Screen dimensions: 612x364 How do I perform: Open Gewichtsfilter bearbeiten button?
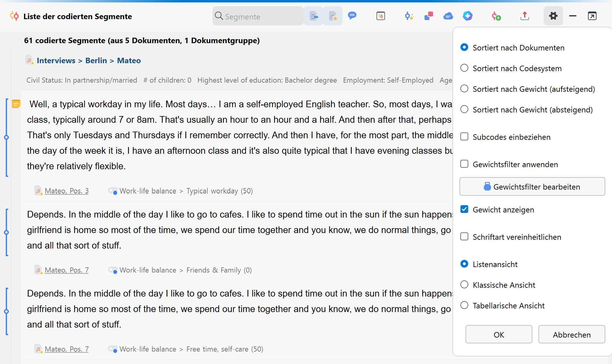532,187
